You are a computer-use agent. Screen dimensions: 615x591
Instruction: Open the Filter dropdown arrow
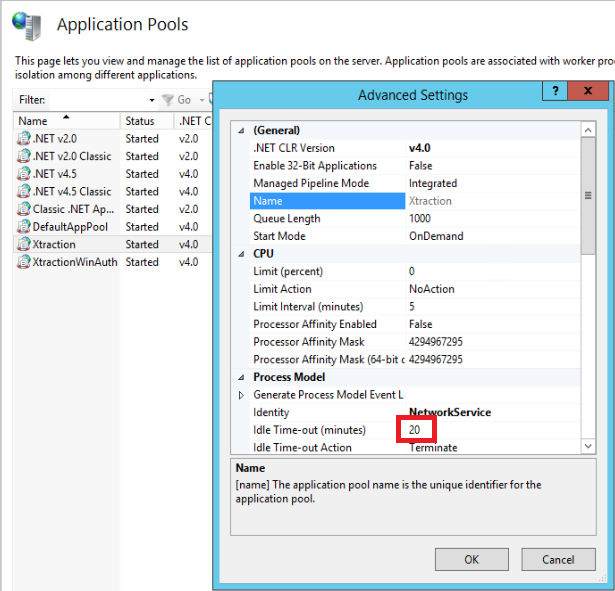[x=152, y=100]
